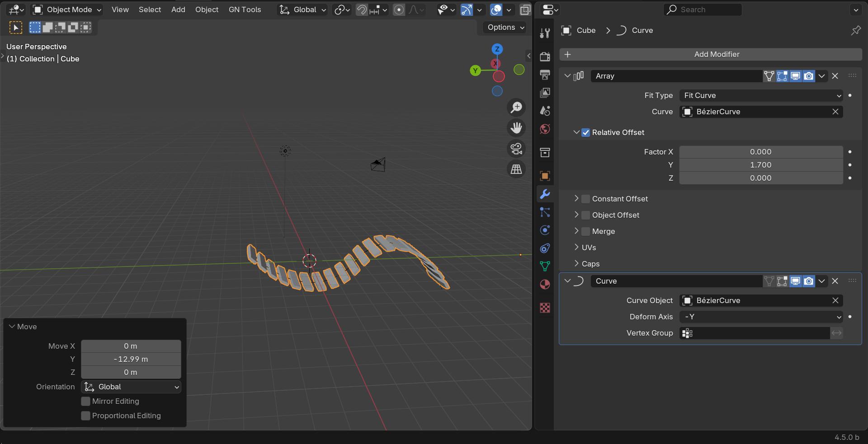Toggle proportional editing in the header
The image size is (868, 444).
point(399,9)
